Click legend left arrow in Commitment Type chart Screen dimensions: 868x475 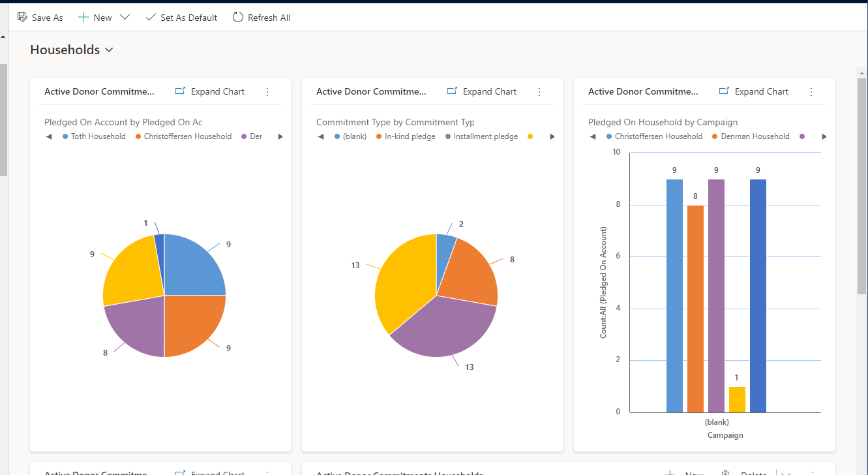coord(321,137)
